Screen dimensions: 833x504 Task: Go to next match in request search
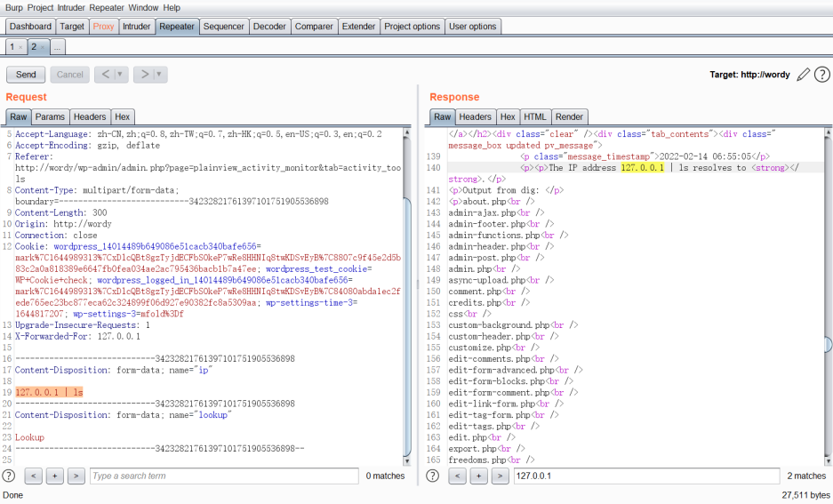click(x=76, y=476)
